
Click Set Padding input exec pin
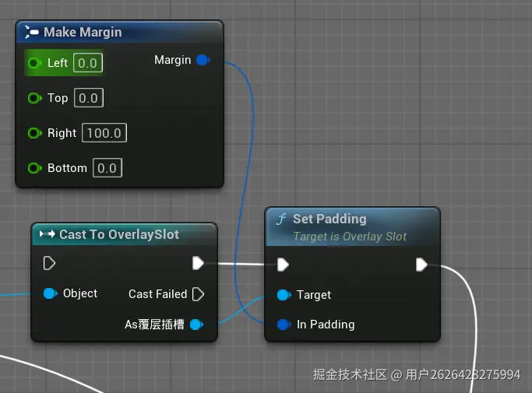(x=283, y=265)
